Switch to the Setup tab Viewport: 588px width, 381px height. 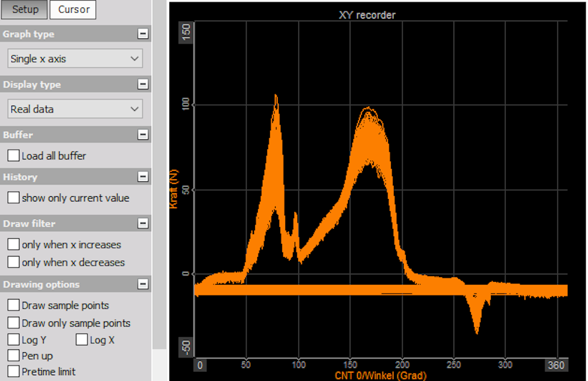point(24,9)
